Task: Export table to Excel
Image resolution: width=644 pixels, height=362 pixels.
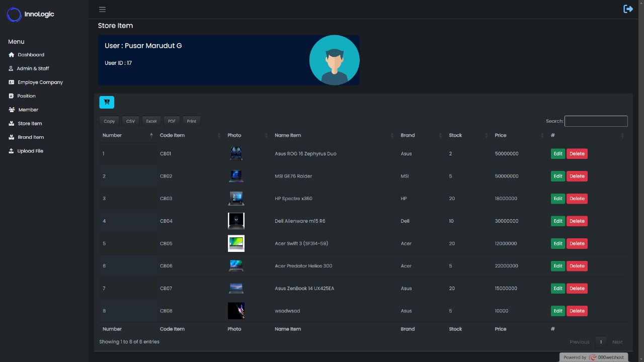Action: 151,121
